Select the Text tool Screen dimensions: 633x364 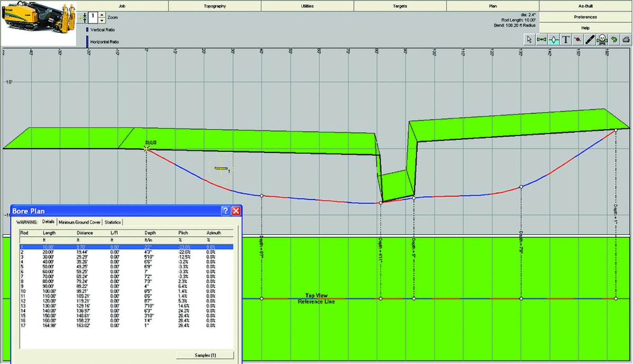566,39
